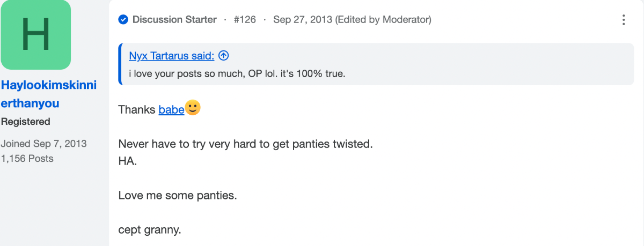This screenshot has height=246, width=644.
Task: Click the cept granny line
Action: point(150,230)
